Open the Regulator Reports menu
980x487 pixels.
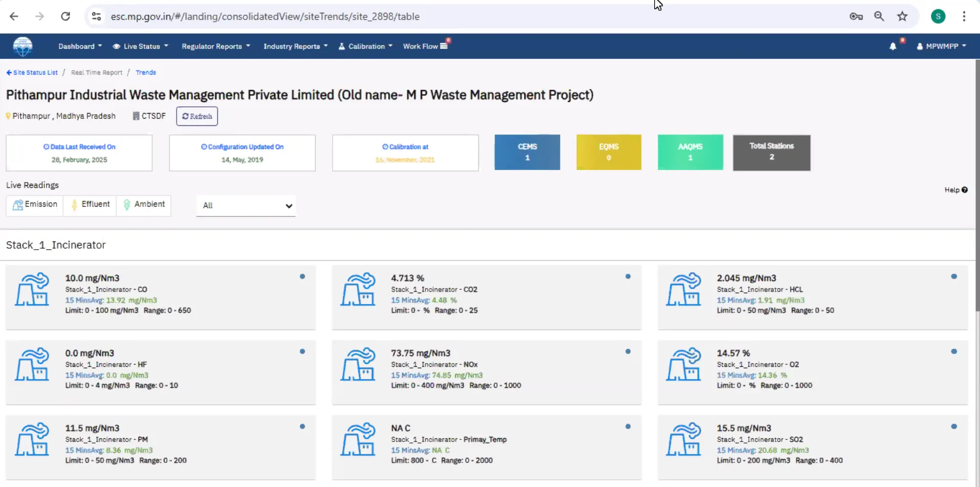coord(216,47)
